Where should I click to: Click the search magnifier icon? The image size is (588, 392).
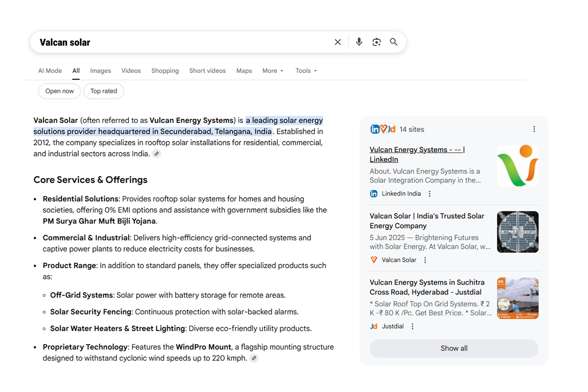coord(393,42)
